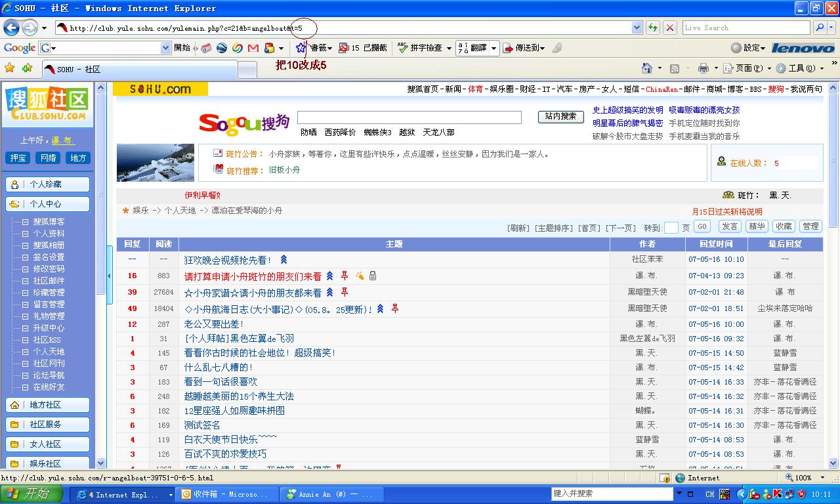Refresh the page with the green arrows icon
The image size is (840, 504).
pos(652,28)
